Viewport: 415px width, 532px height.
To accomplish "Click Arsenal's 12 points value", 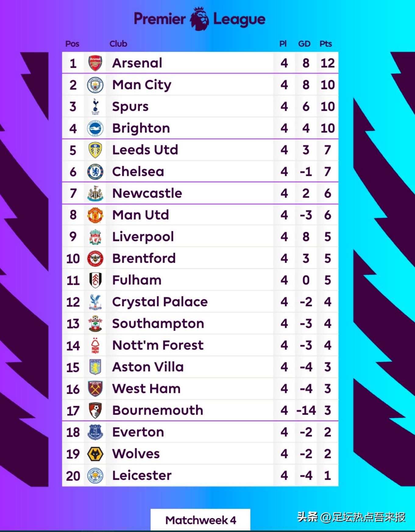I will 328,63.
